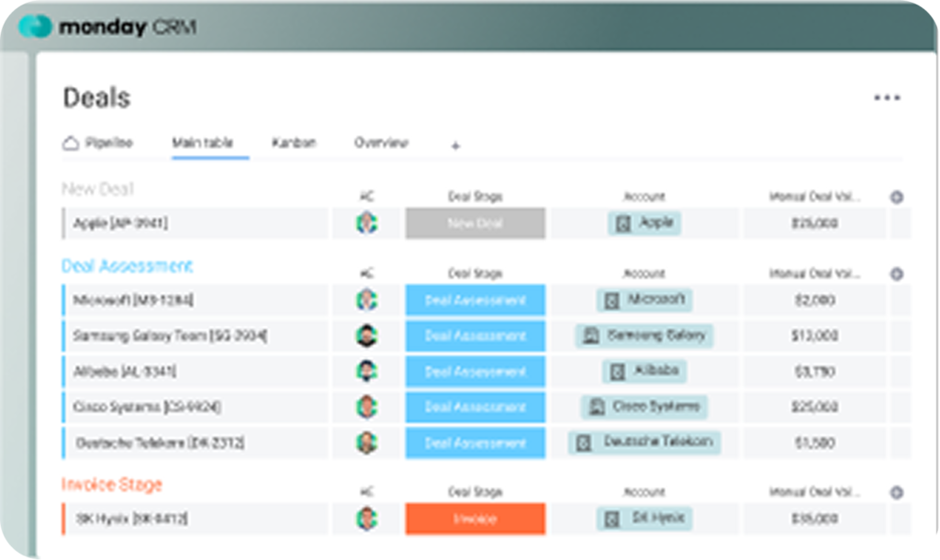Click the Deutsche Telekom row owner avatar
Image resolution: width=940 pixels, height=560 pixels.
(x=366, y=443)
